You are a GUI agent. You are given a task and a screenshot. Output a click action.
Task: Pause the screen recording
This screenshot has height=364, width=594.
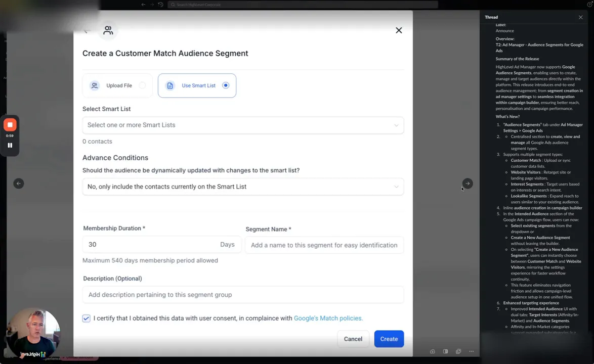[x=10, y=145]
